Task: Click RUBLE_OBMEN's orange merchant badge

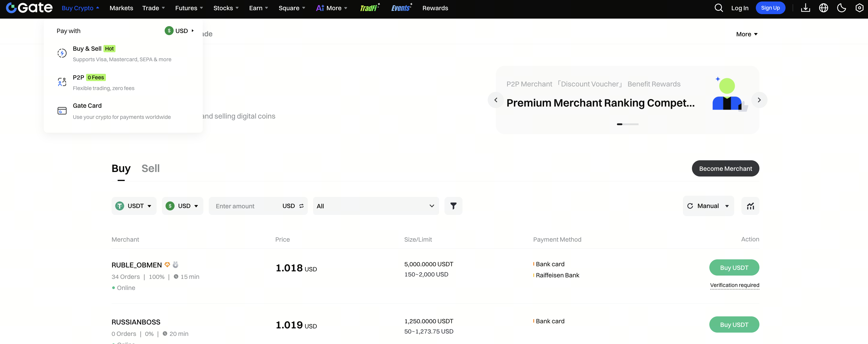Action: 167,265
